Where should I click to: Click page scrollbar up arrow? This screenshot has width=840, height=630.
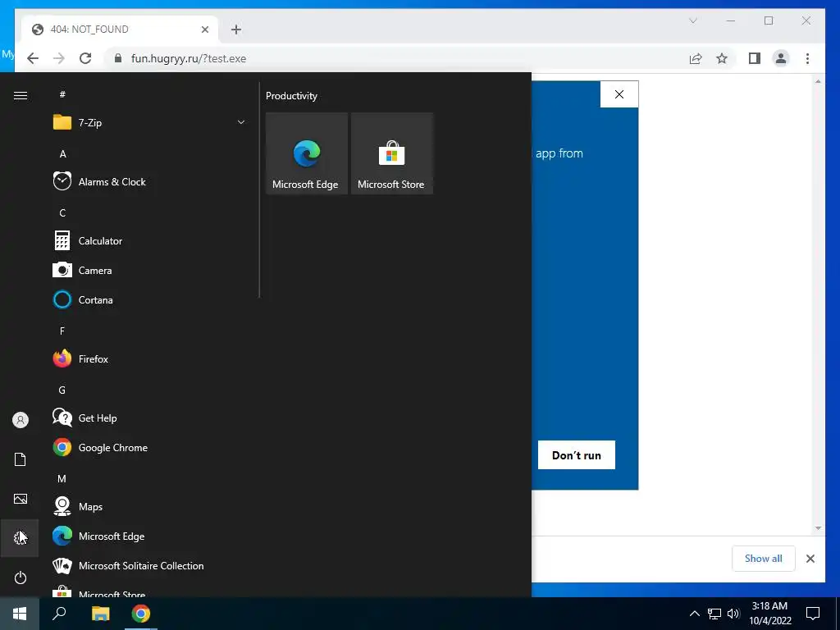[x=818, y=81]
